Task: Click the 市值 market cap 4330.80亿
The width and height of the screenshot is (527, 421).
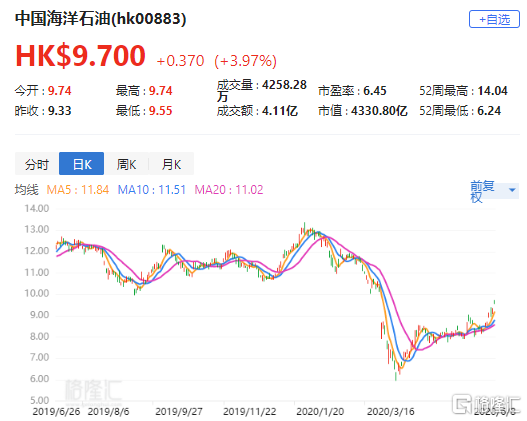Action: (379, 111)
